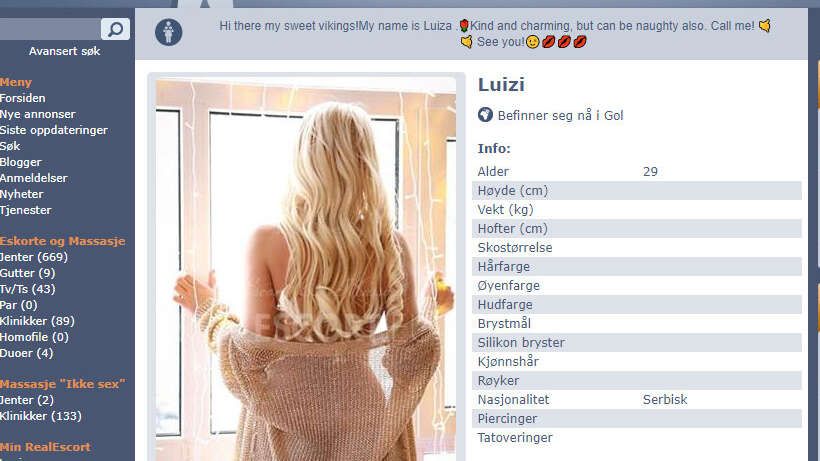Open Klinikker (133) under Massasje
Image resolution: width=820 pixels, height=461 pixels.
point(41,416)
